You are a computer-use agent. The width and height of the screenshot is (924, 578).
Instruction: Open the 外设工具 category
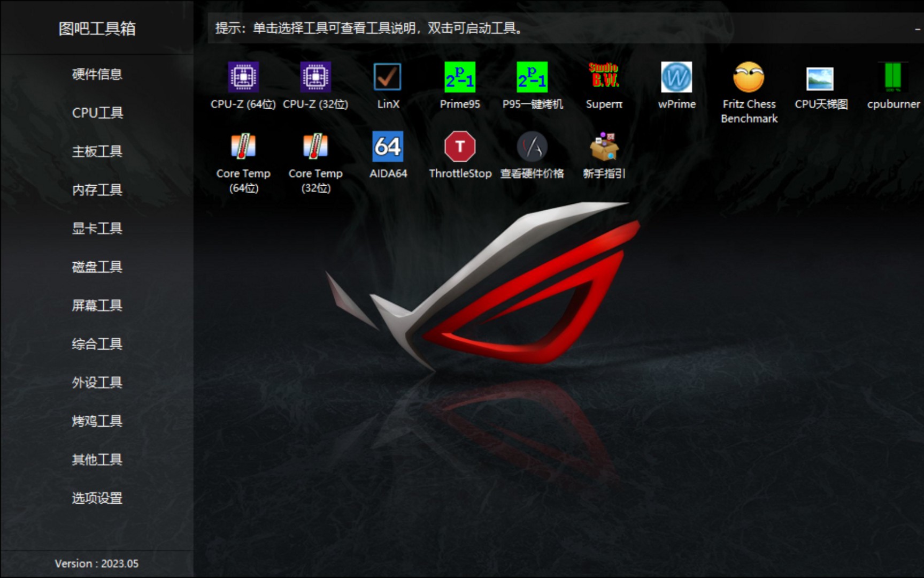click(97, 382)
